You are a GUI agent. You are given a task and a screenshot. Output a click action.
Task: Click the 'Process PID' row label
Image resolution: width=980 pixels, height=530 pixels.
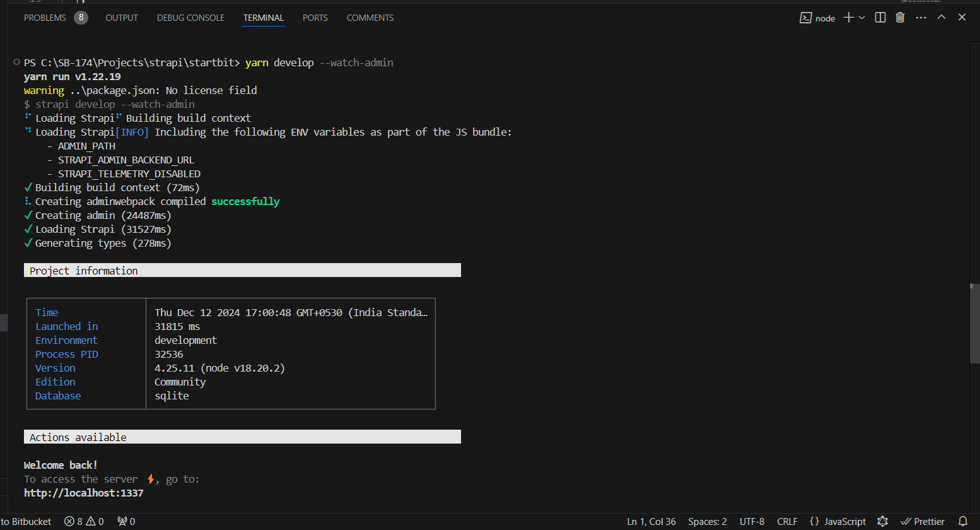click(67, 354)
